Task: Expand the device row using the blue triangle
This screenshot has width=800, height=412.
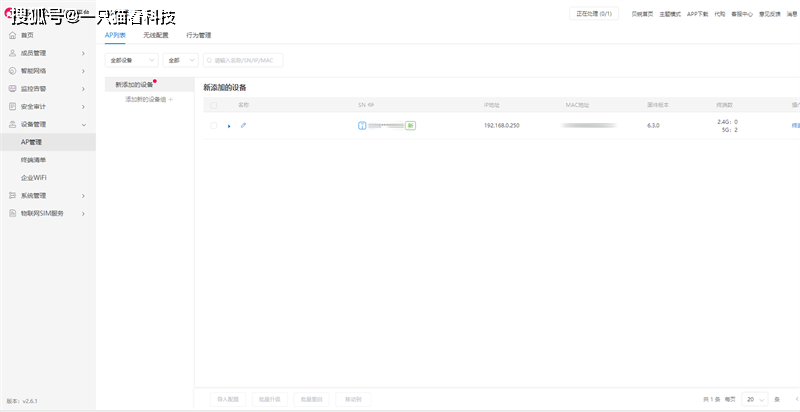Action: click(229, 125)
